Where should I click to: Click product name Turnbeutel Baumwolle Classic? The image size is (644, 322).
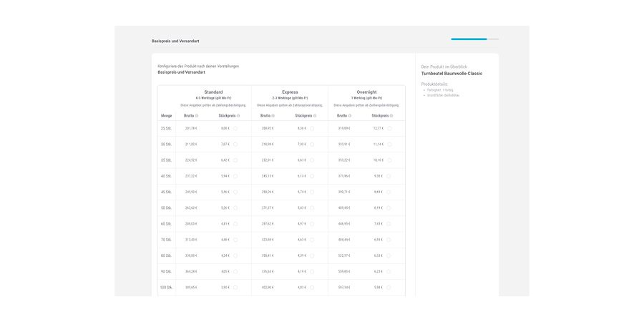pos(452,74)
